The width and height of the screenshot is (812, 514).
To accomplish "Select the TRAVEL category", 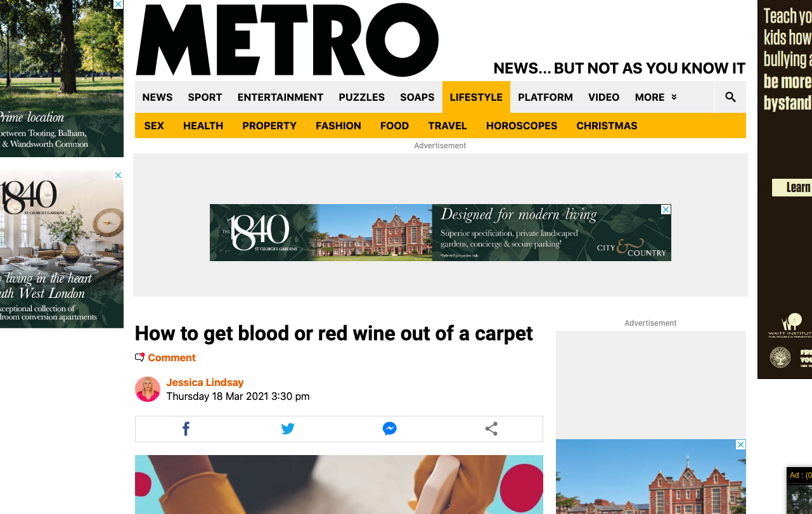I will point(448,125).
